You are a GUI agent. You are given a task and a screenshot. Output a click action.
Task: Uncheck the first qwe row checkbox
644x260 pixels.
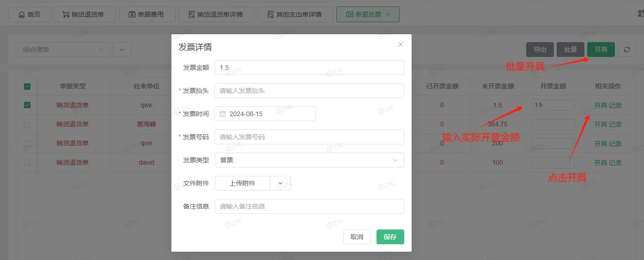click(x=27, y=105)
